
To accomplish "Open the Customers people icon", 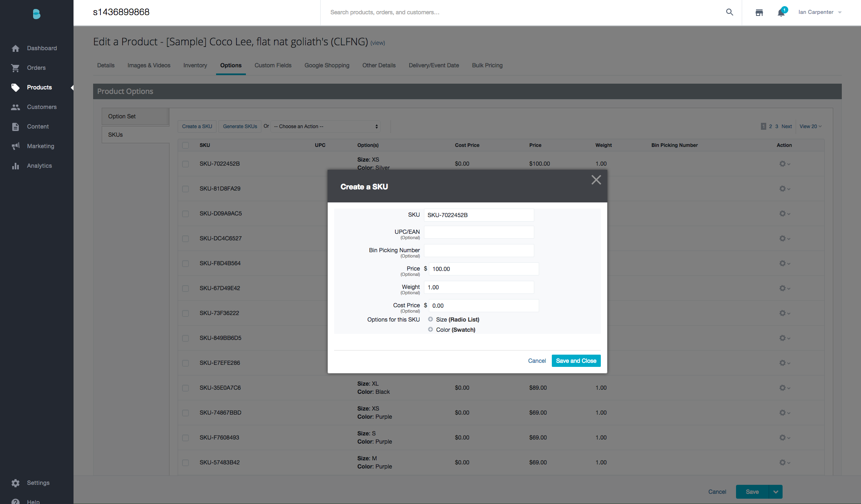I will (x=16, y=107).
